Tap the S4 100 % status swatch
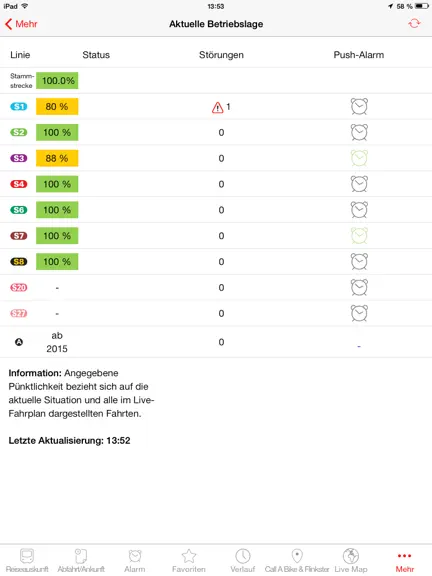432x576 pixels. coord(57,184)
